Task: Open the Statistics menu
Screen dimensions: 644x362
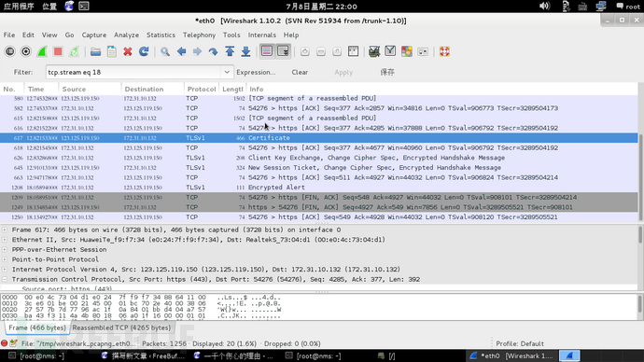Action: (161, 35)
